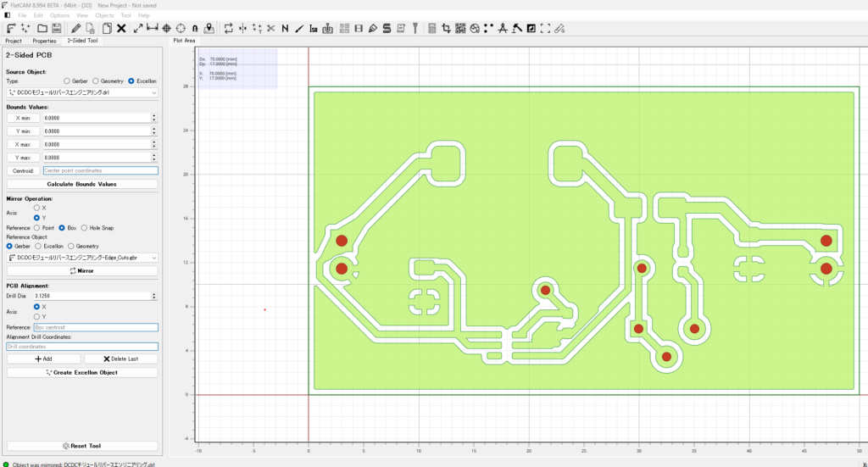Open the Objects menu

[104, 15]
